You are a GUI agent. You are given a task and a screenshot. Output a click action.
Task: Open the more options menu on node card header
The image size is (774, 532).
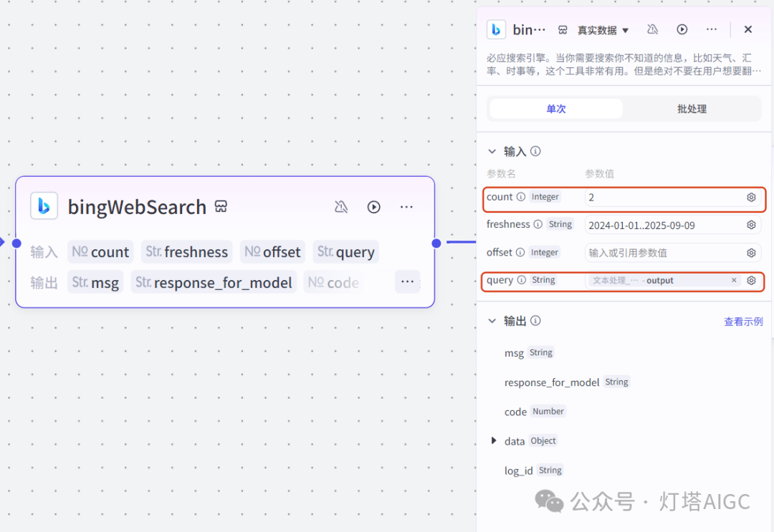[x=406, y=207]
